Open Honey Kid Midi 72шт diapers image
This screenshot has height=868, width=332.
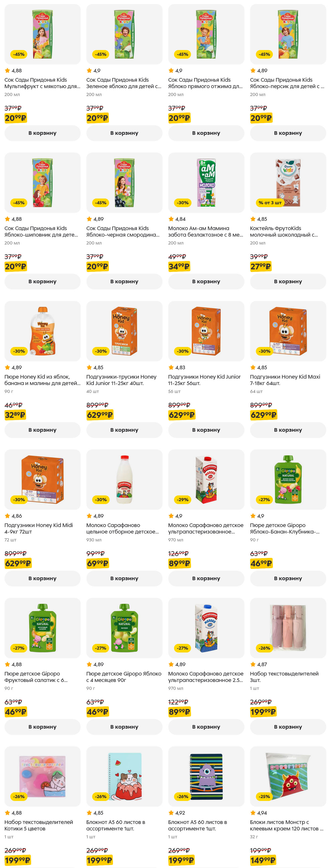[42, 479]
